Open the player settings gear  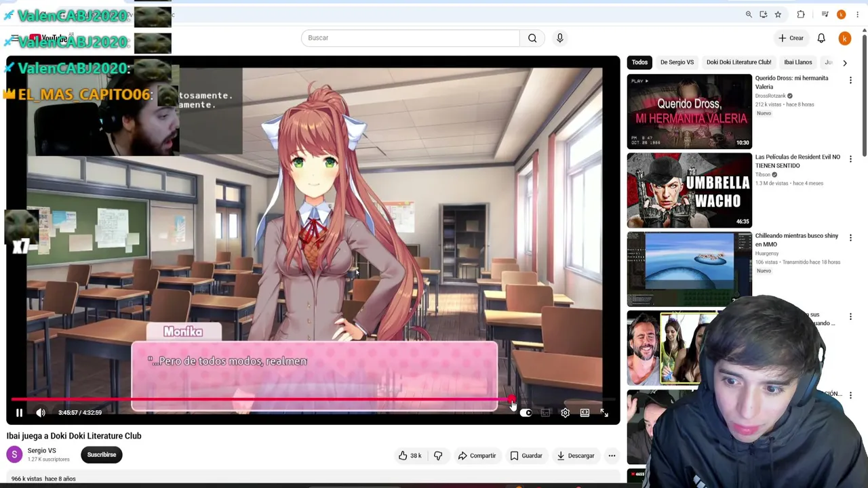click(565, 413)
